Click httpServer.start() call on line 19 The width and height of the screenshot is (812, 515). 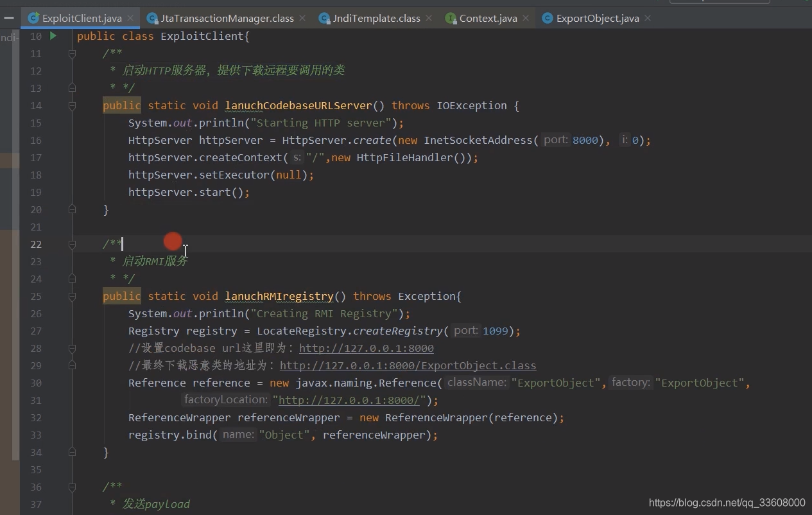point(186,192)
